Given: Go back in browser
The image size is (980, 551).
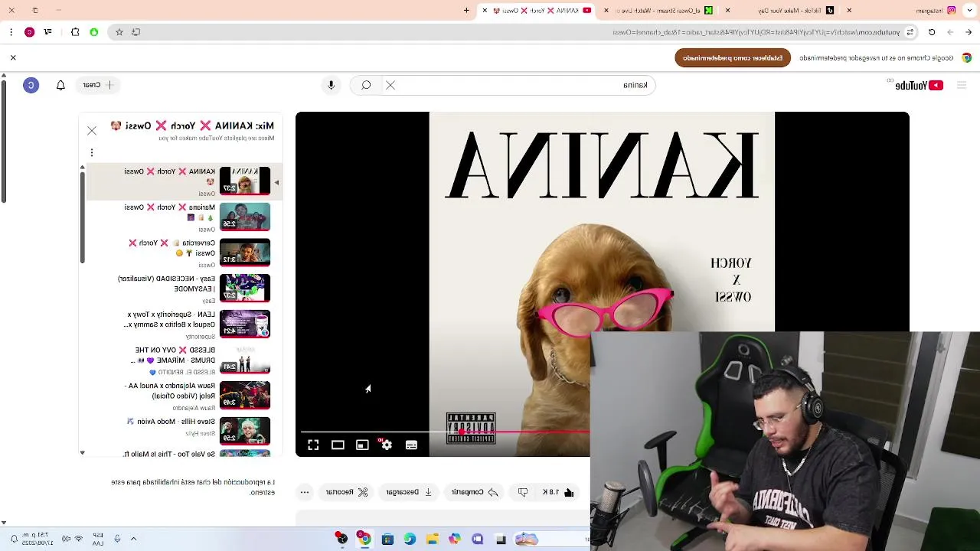Looking at the screenshot, I should tap(968, 32).
